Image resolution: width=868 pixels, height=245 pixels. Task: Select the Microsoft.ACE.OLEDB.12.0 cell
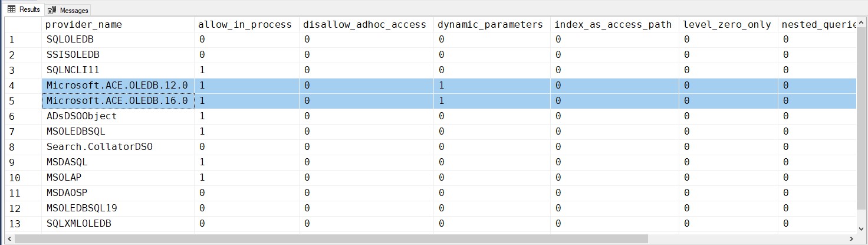(x=118, y=86)
